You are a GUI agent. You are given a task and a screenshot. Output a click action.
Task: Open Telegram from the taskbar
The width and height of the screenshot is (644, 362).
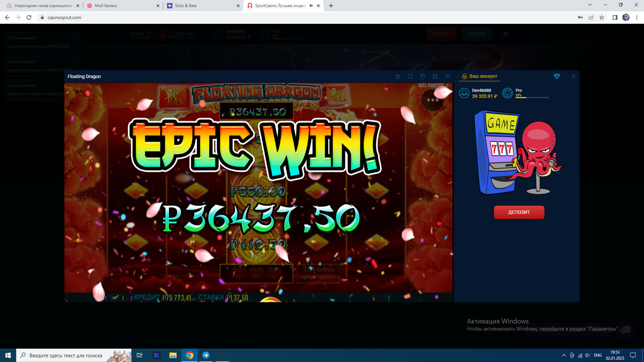click(206, 355)
